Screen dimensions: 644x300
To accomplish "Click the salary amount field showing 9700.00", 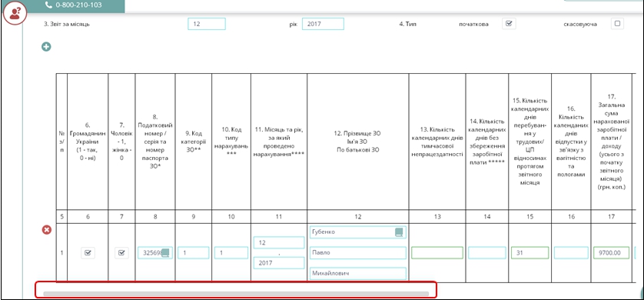I will tap(611, 253).
